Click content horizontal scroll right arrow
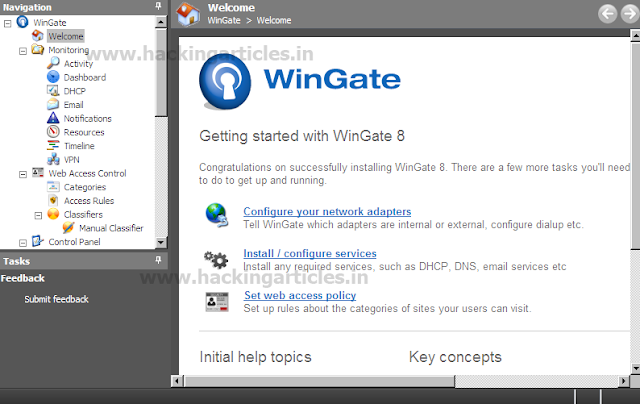Screen dimensions: 640x404 click(623, 381)
